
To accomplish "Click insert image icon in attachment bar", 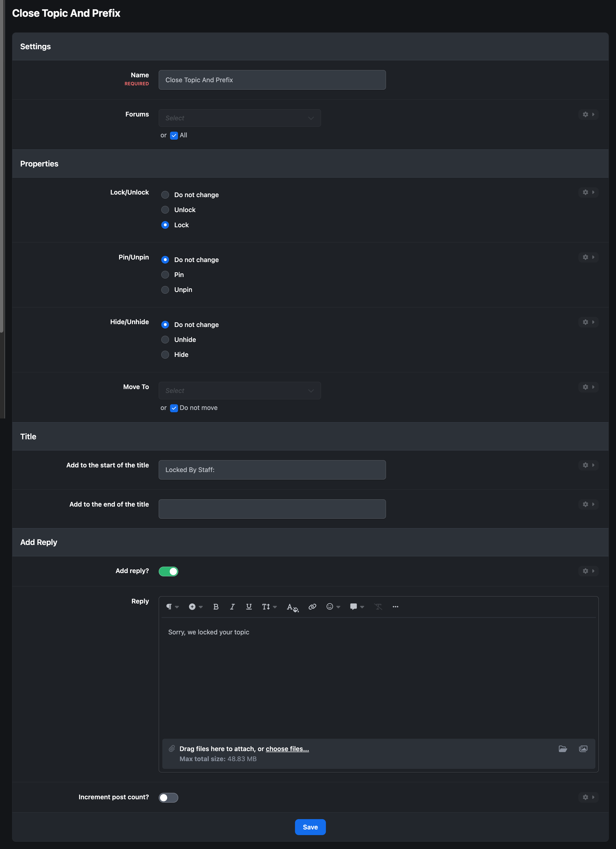I will click(583, 749).
